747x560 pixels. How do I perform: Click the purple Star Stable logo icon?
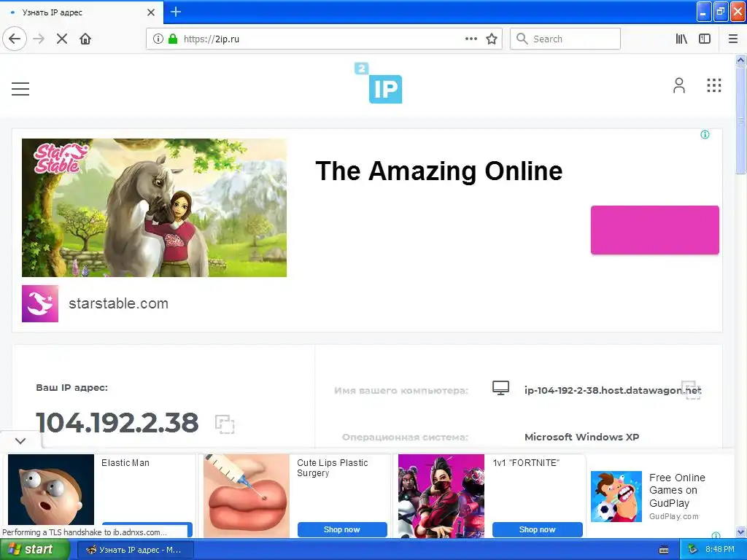point(40,304)
